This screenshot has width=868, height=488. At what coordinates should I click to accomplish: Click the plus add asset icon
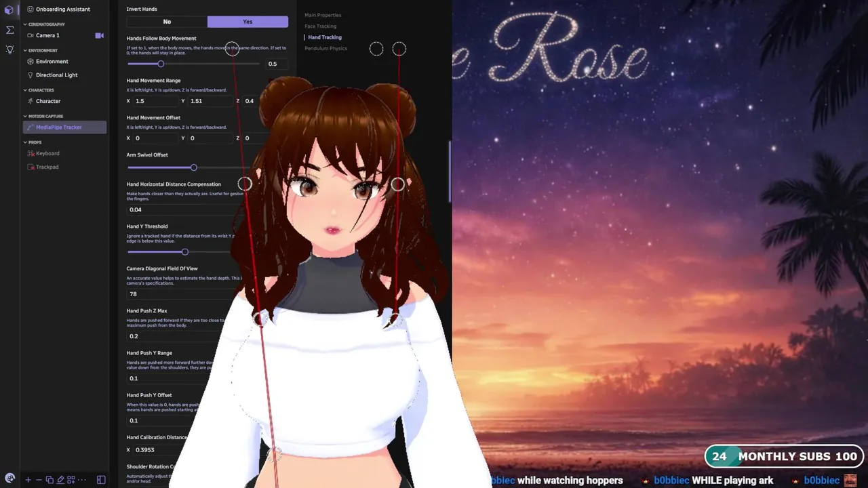pos(28,480)
